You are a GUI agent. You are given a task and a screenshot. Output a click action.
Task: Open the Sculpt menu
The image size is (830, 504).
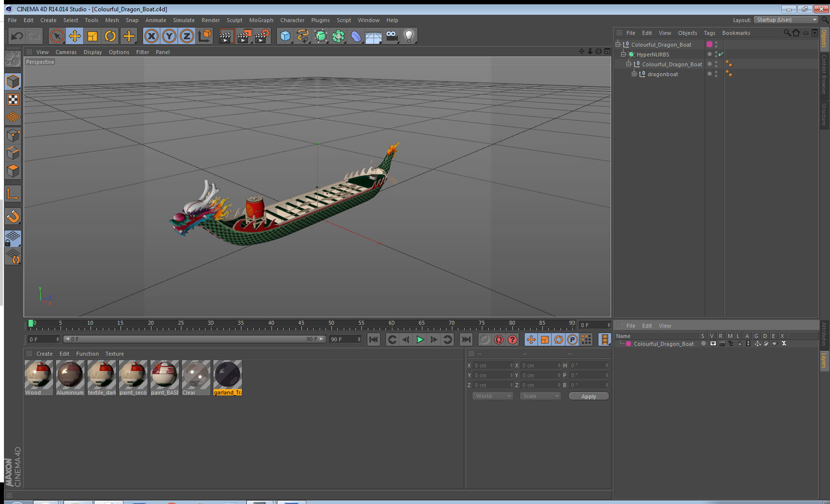coord(235,20)
